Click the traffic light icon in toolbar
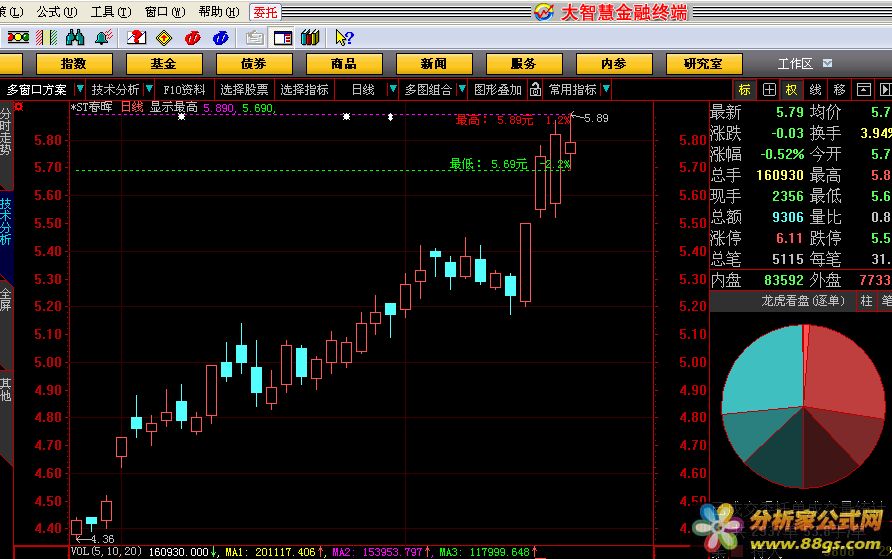Viewport: 892px width, 559px height. (x=18, y=38)
